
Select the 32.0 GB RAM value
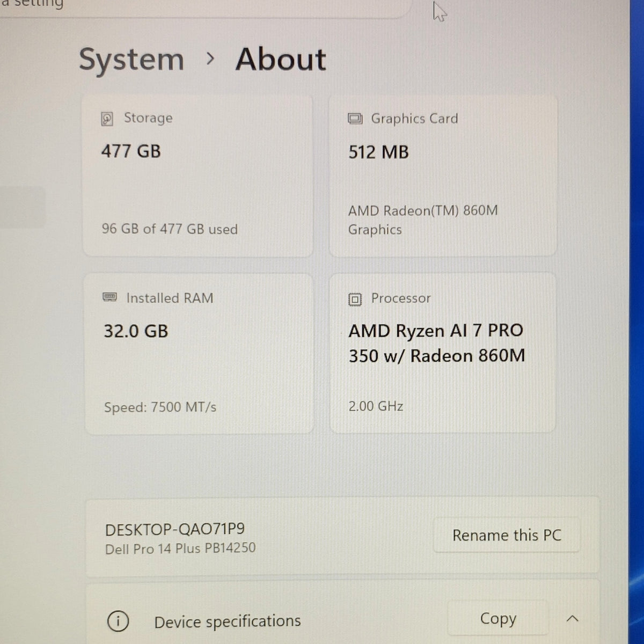pyautogui.click(x=136, y=331)
